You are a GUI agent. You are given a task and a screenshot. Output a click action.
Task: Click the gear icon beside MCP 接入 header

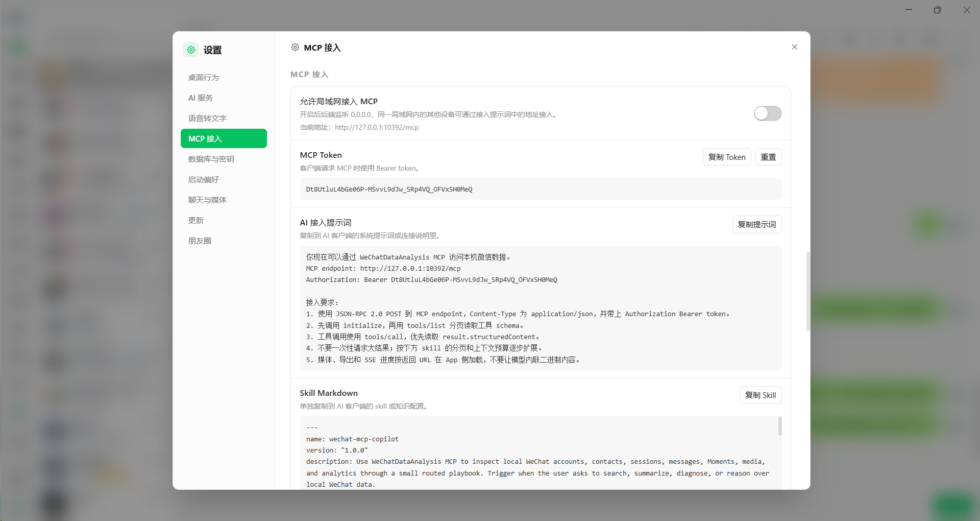(295, 48)
